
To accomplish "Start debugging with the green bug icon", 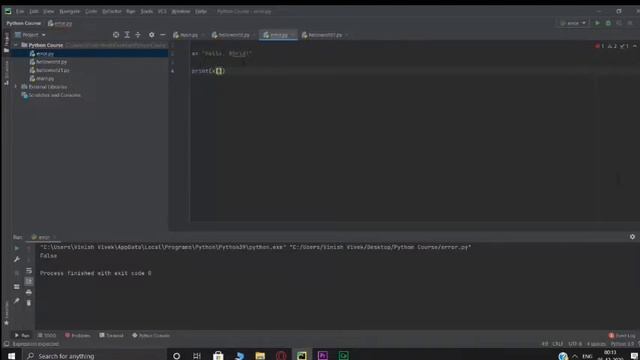I will [x=608, y=23].
